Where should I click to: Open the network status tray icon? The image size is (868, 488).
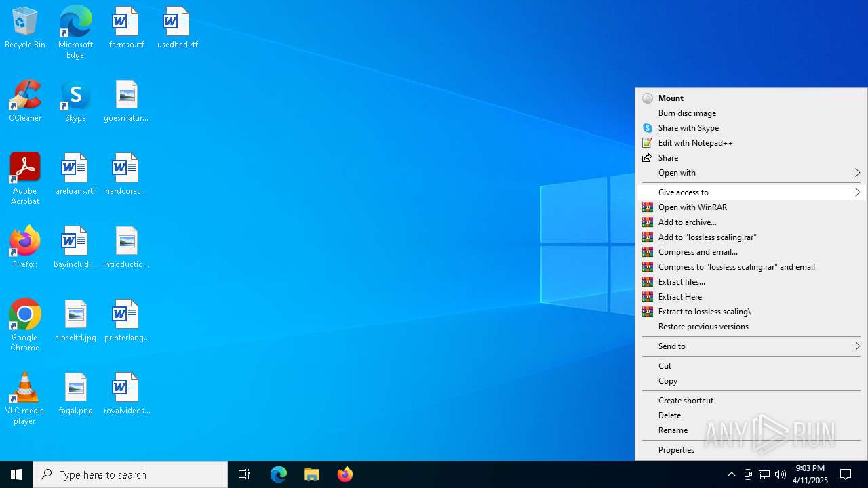pos(764,474)
